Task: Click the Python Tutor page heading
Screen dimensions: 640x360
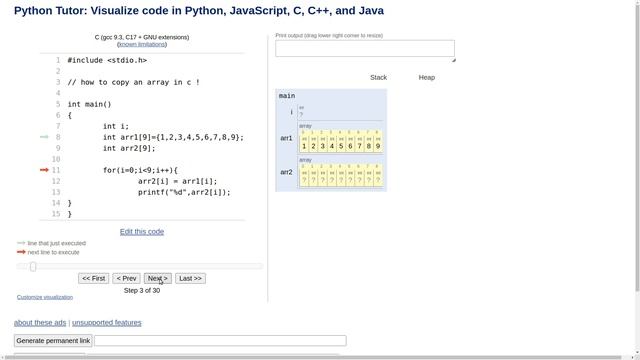Action: tap(199, 11)
